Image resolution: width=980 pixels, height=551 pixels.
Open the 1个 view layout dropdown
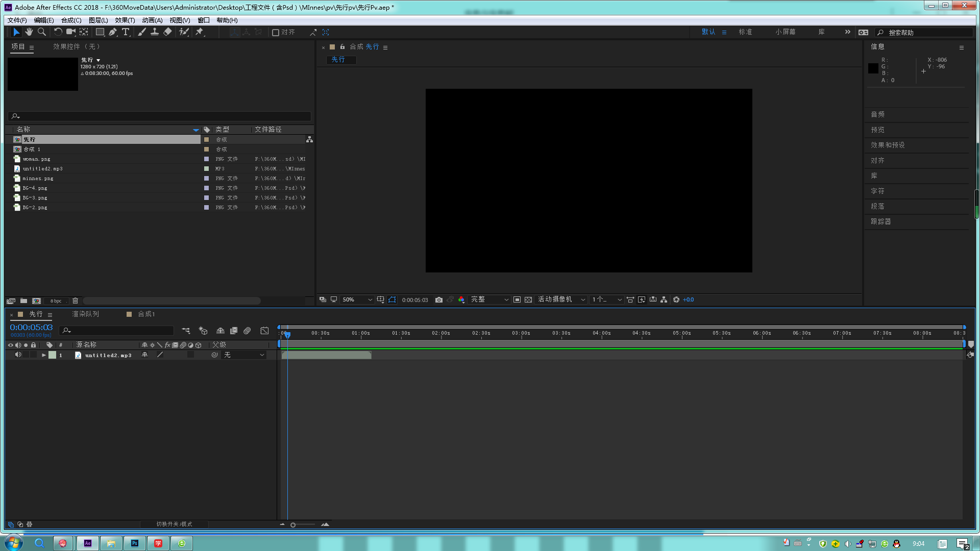[606, 300]
